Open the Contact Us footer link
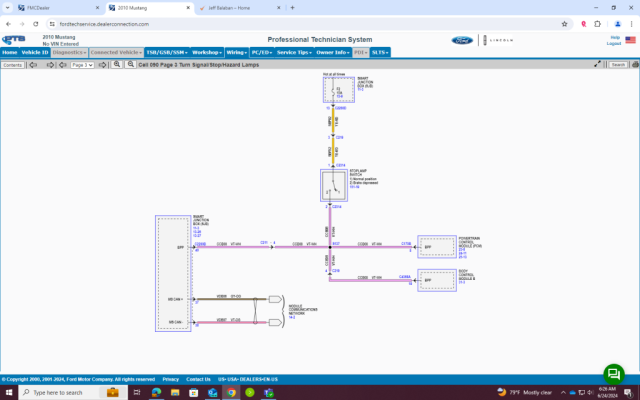 click(198, 379)
